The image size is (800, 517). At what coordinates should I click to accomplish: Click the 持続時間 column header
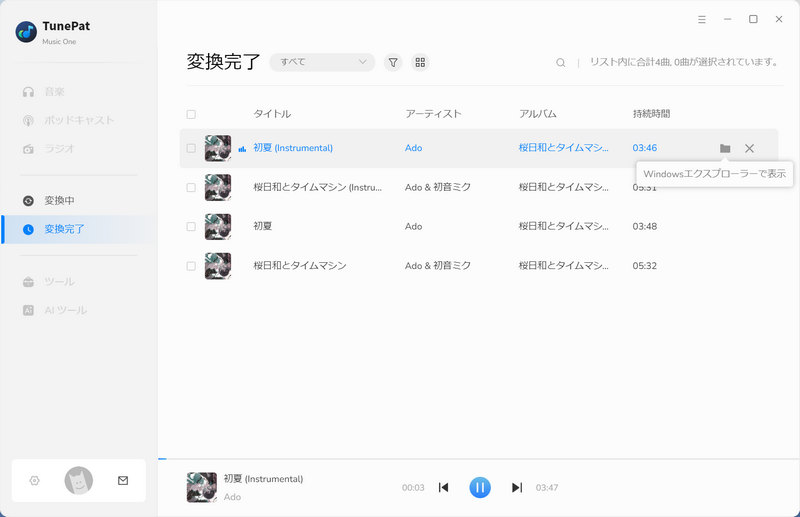tap(651, 114)
